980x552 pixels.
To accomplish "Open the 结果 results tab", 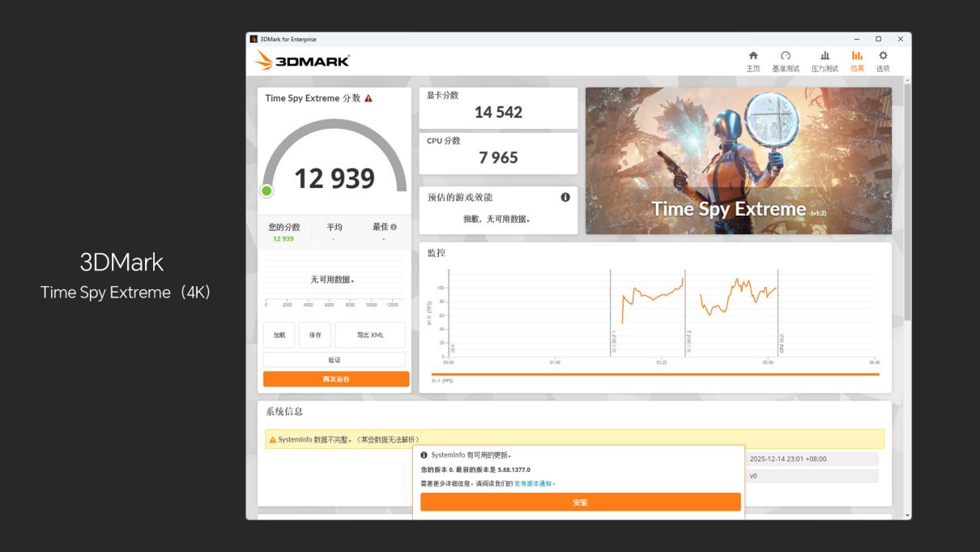I will click(857, 61).
